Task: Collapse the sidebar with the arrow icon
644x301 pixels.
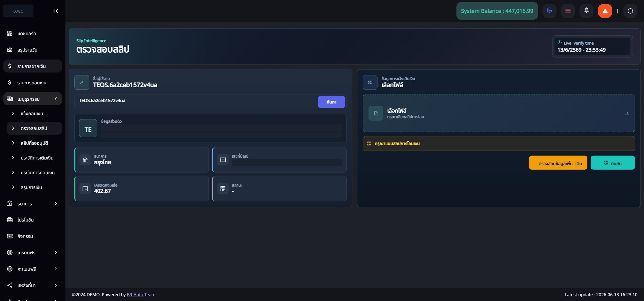Action: coord(56,11)
